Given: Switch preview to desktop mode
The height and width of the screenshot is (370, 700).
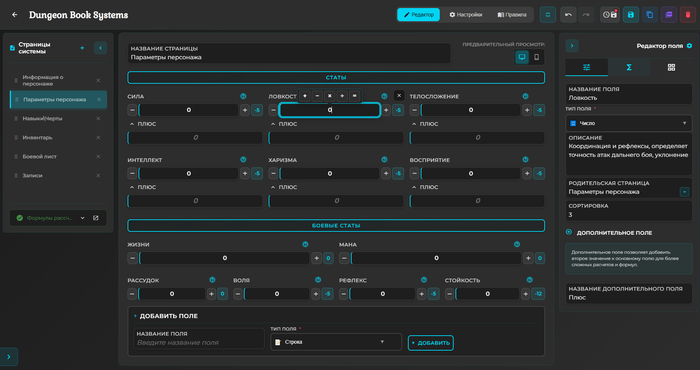Looking at the screenshot, I should (522, 57).
